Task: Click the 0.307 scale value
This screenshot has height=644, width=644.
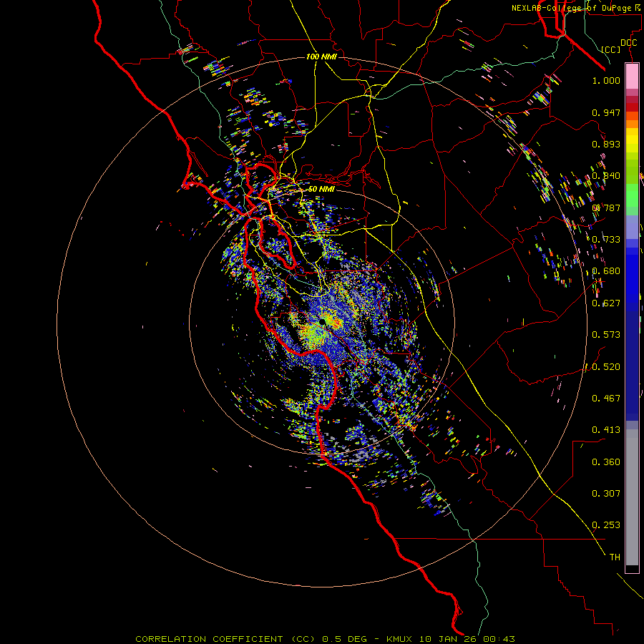Action: pos(606,494)
